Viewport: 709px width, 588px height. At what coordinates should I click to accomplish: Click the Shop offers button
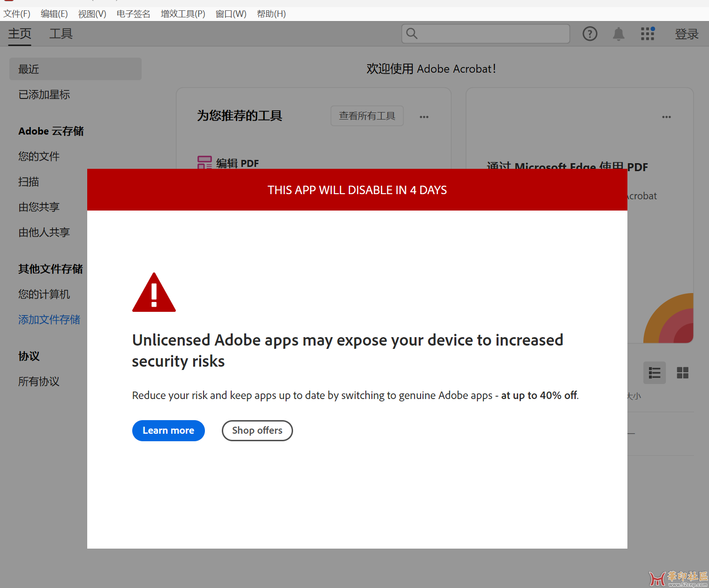257,430
